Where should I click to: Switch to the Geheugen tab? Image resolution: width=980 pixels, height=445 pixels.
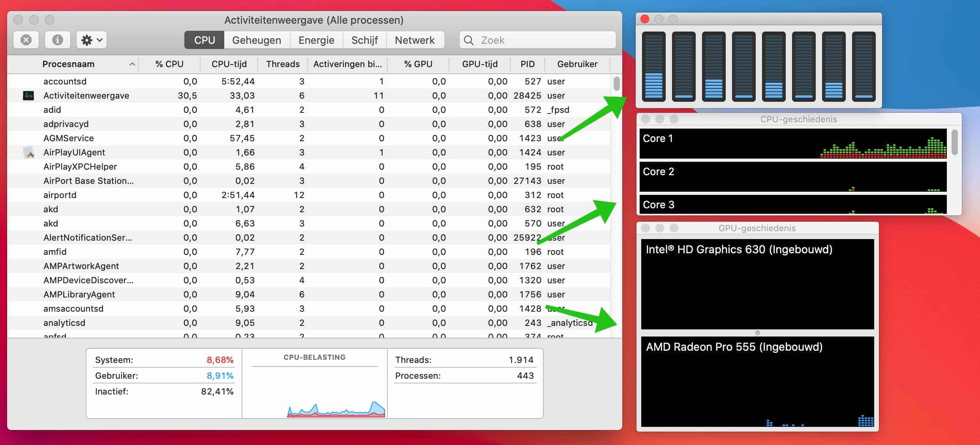(x=256, y=40)
